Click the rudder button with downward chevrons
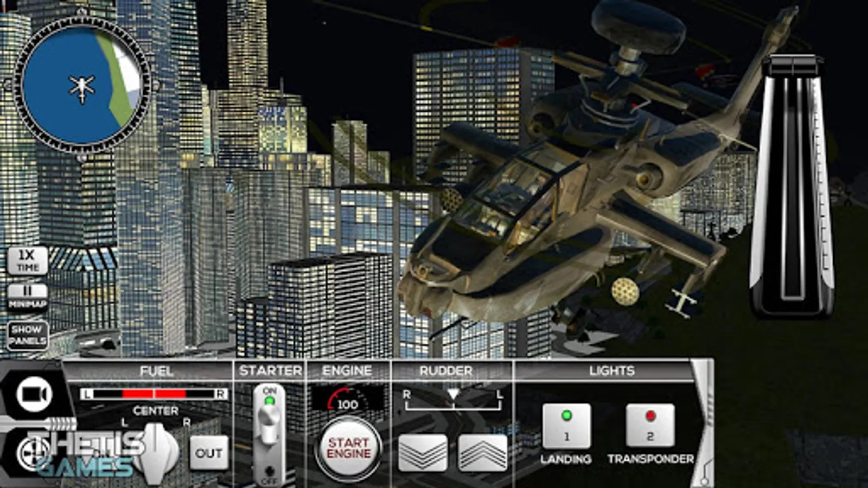Image resolution: width=868 pixels, height=488 pixels. point(423,453)
